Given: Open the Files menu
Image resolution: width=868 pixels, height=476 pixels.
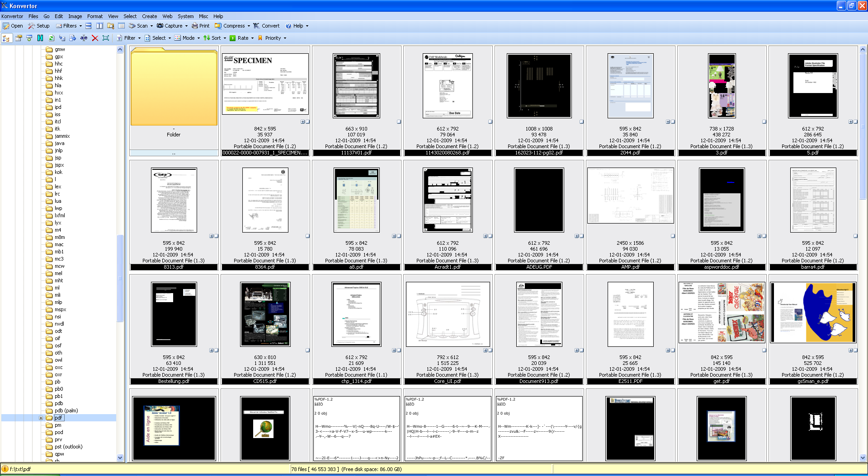Looking at the screenshot, I should click(33, 16).
